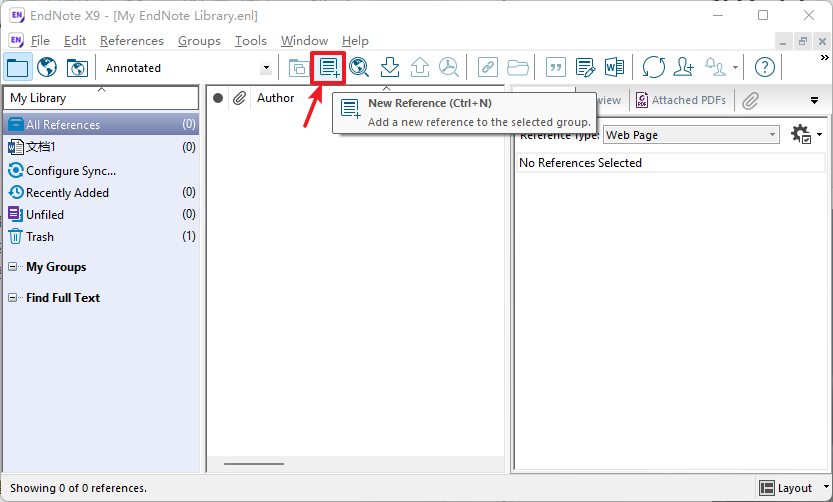The image size is (833, 502).
Task: Select Recently Added group
Action: (101, 192)
